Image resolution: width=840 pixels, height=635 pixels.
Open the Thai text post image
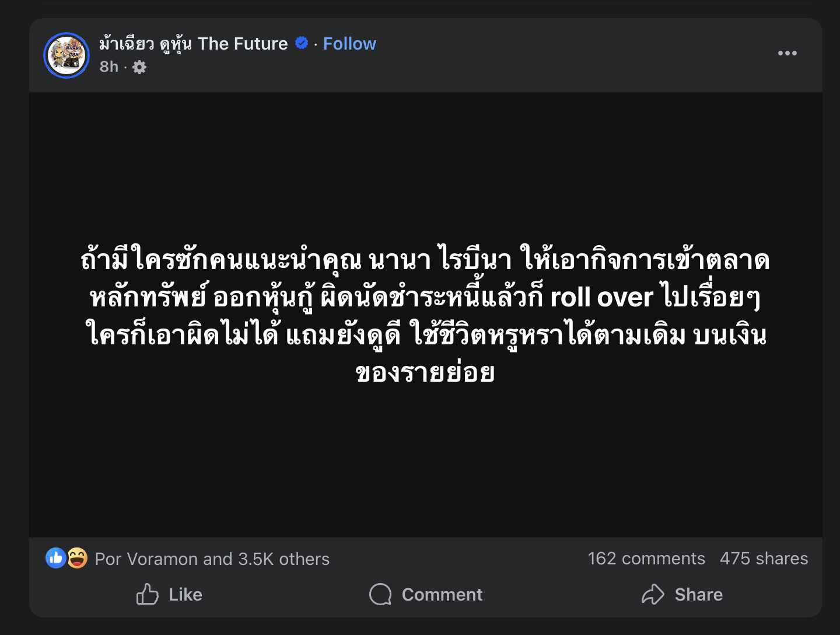pyautogui.click(x=425, y=315)
